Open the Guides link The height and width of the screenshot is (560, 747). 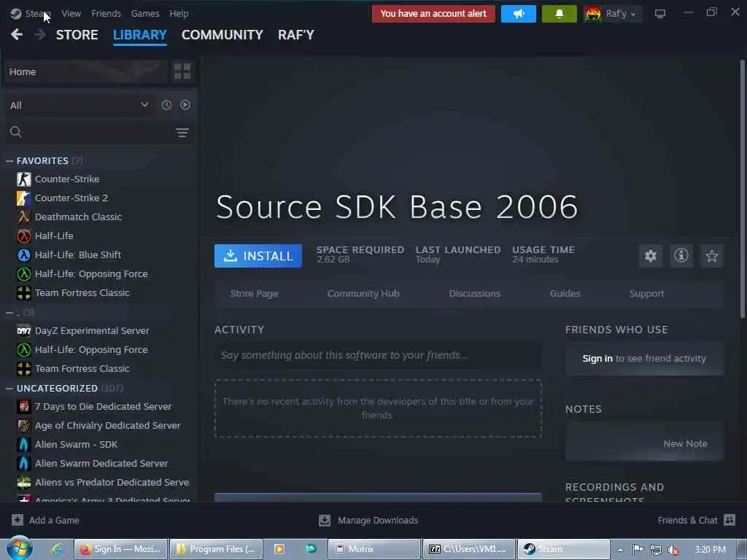pyautogui.click(x=565, y=293)
